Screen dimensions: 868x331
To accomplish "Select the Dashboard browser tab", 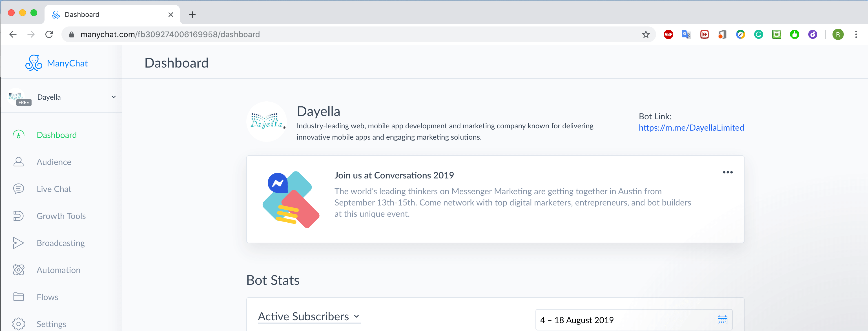I will [112, 14].
